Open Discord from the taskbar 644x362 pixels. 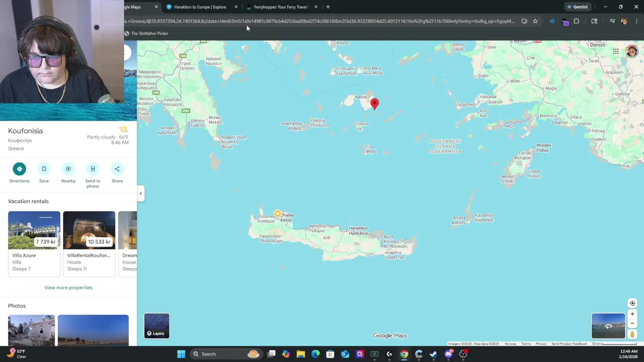click(448, 354)
